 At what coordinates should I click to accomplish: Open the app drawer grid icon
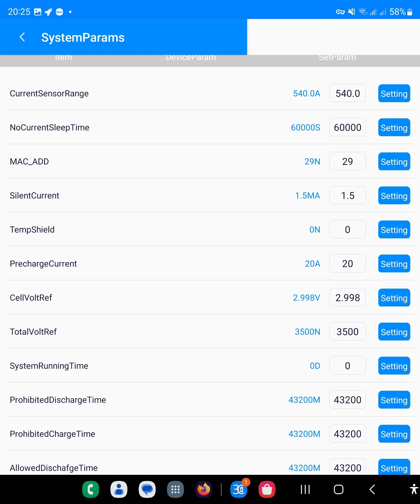pyautogui.click(x=175, y=489)
